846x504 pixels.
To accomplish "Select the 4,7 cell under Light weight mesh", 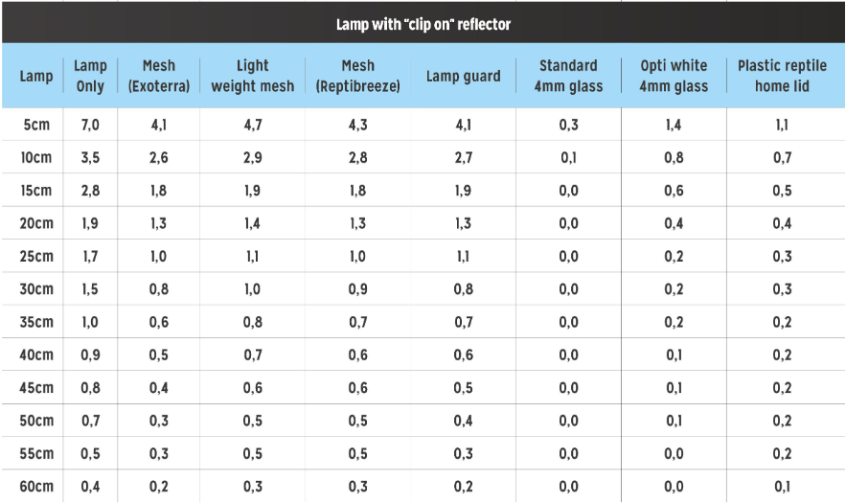I will pyautogui.click(x=252, y=125).
